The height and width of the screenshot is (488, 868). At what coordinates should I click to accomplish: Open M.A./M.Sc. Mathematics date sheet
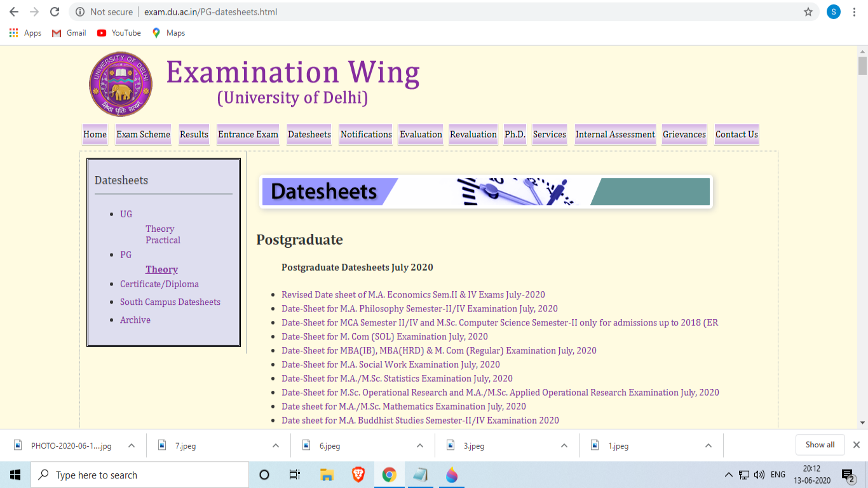tap(403, 407)
